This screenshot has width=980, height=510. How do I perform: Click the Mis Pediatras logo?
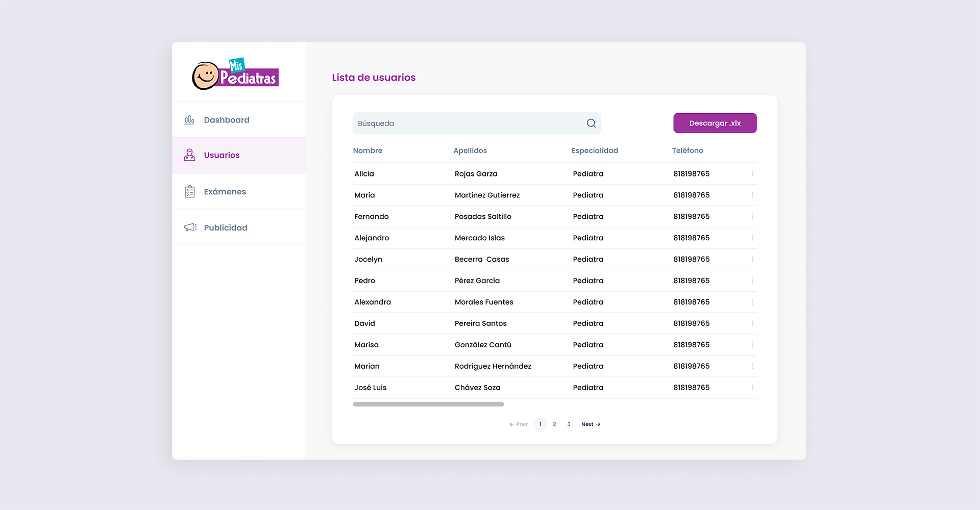pos(235,74)
